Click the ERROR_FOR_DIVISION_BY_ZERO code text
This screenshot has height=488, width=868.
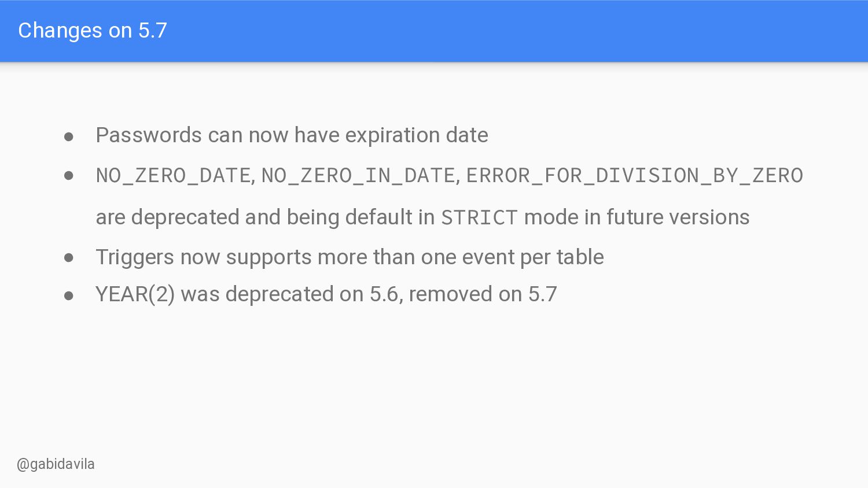[635, 175]
